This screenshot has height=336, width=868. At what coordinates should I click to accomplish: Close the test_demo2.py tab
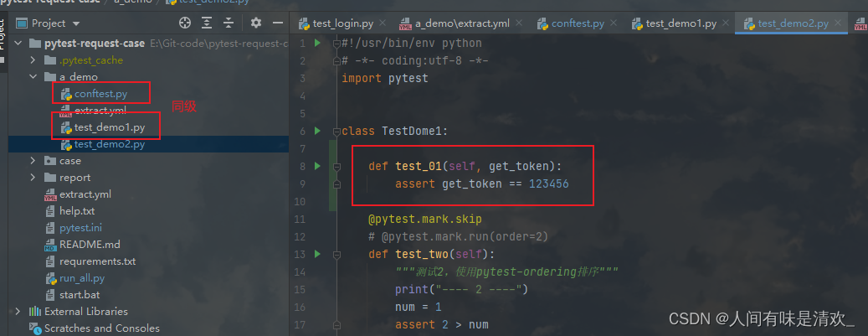838,23
